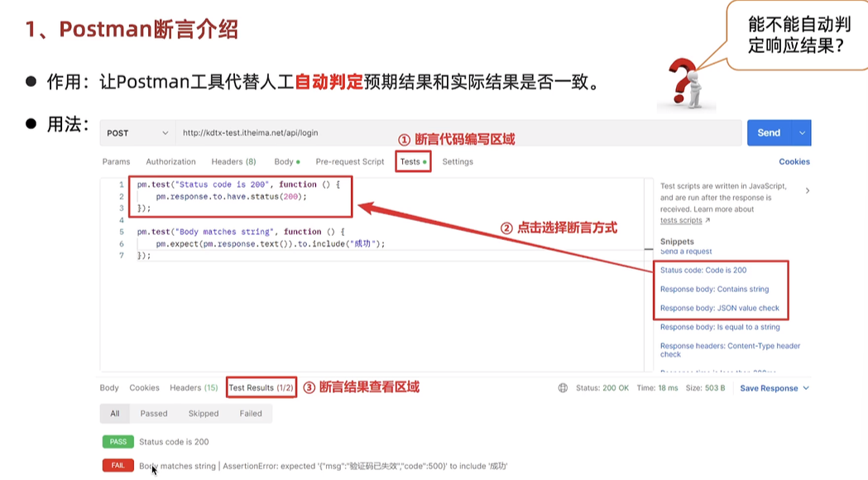Click the Time: 18 ms value
The image size is (868, 480).
coord(657,388)
